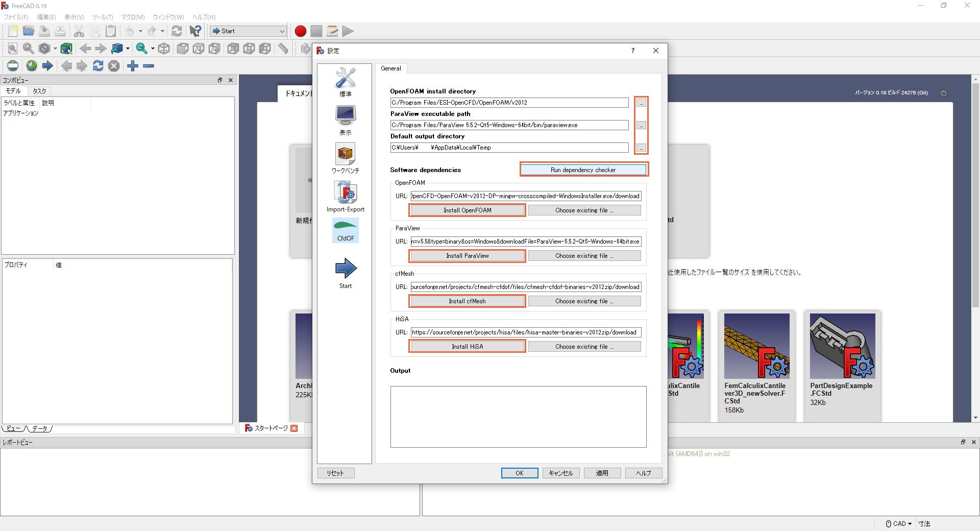
Task: Select the isometric view icon
Action: 164,49
